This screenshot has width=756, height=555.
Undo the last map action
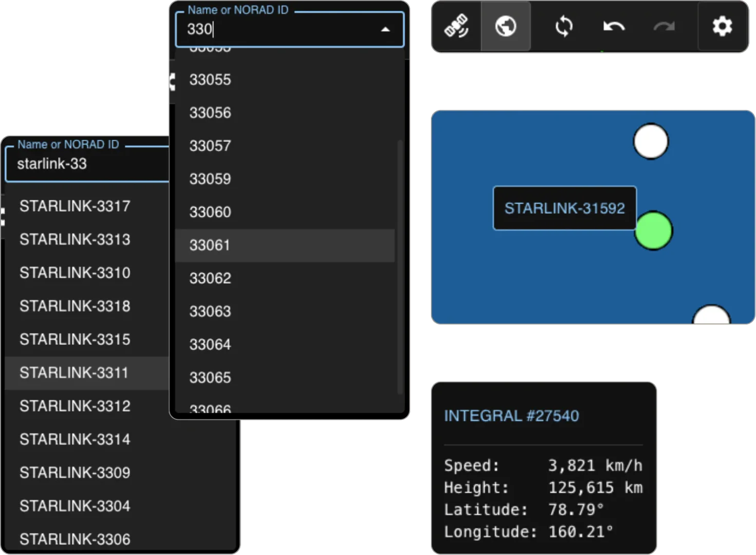pos(615,27)
